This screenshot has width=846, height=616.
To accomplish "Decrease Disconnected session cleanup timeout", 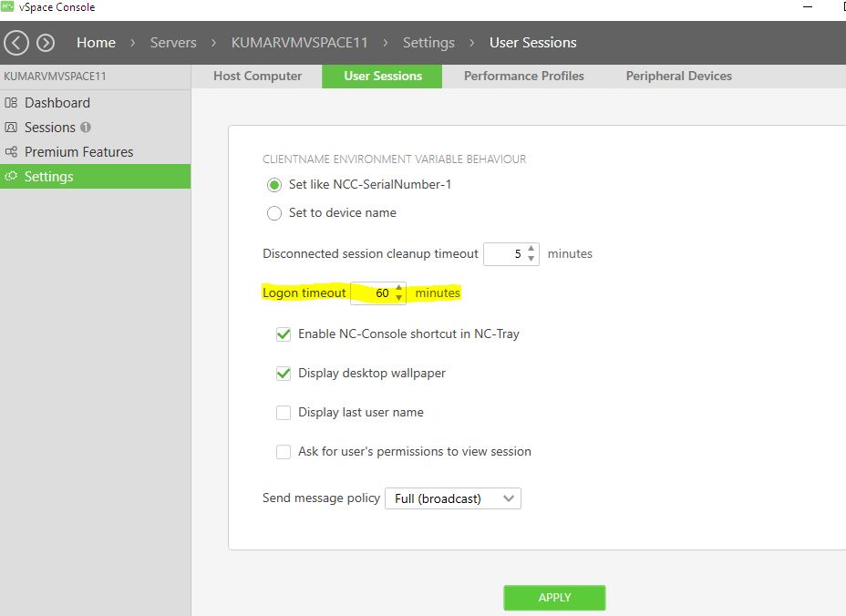I will click(531, 259).
